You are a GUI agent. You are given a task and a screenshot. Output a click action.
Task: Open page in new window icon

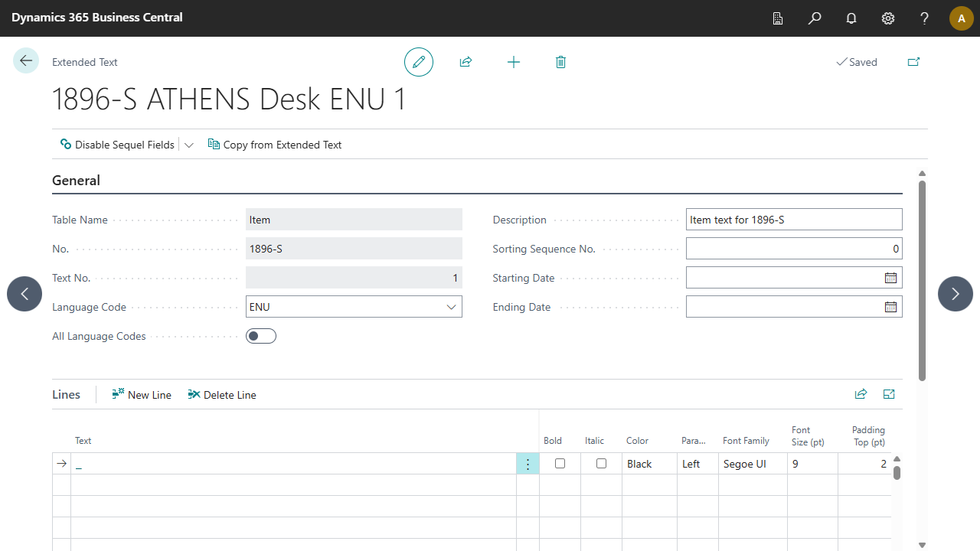pyautogui.click(x=913, y=62)
